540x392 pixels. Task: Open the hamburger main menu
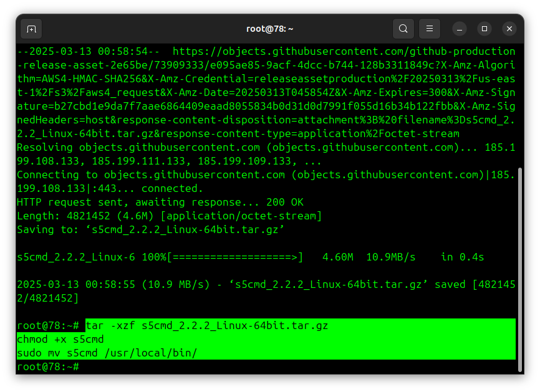pos(430,29)
